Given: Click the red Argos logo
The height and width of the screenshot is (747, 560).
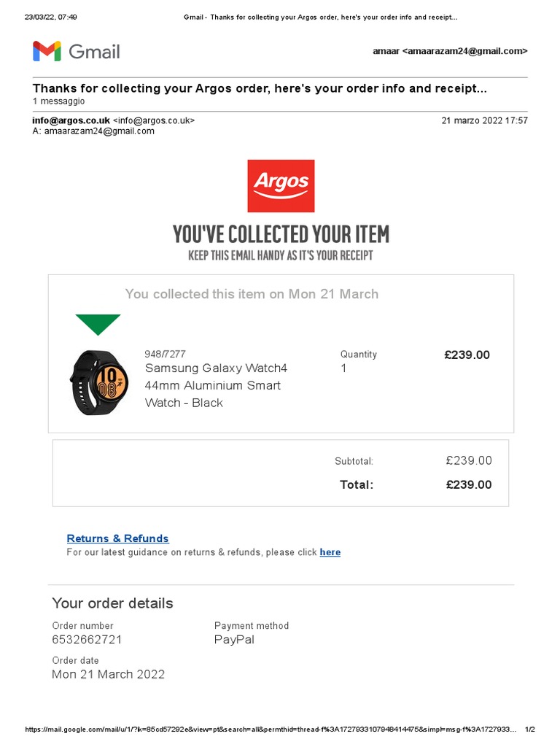Looking at the screenshot, I should [281, 186].
